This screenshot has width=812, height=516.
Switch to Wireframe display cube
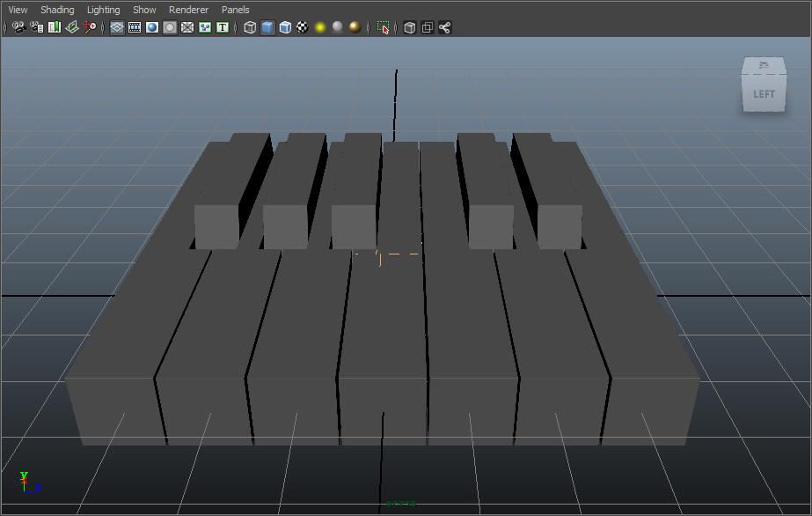pyautogui.click(x=250, y=27)
